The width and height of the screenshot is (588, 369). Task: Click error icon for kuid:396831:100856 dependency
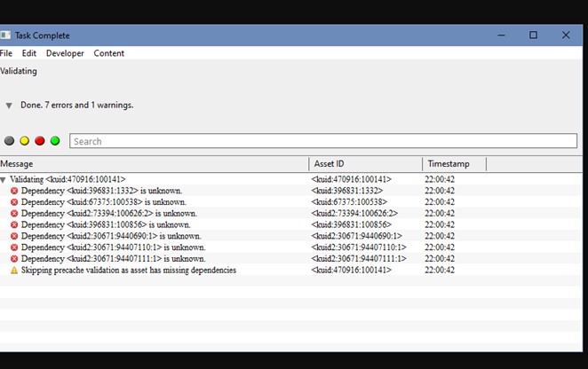[14, 224]
